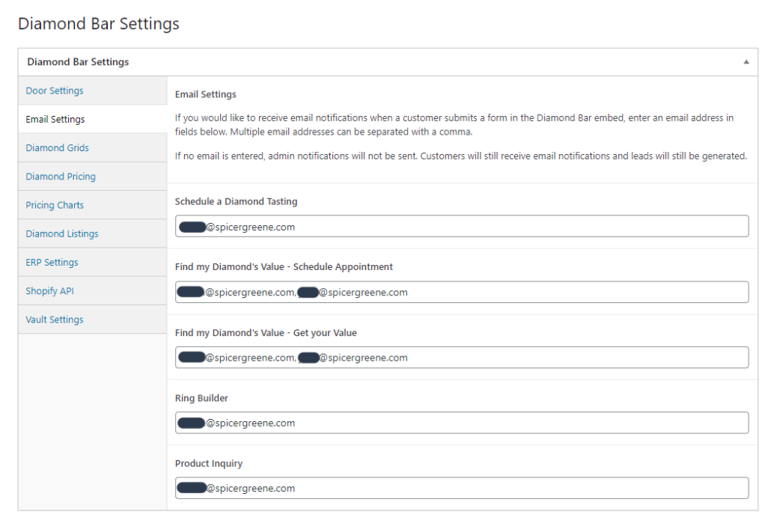Click the Schedule a Diamond Tasting label
Image resolution: width=771 pixels, height=532 pixels.
click(x=236, y=201)
